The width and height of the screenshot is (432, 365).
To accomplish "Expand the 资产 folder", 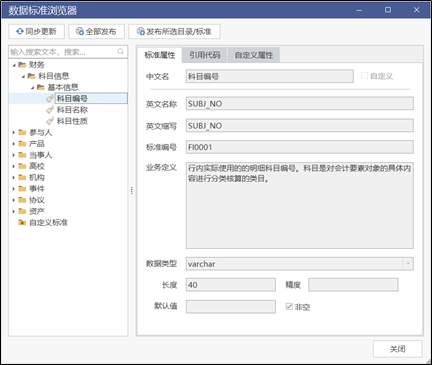I will click(x=14, y=211).
